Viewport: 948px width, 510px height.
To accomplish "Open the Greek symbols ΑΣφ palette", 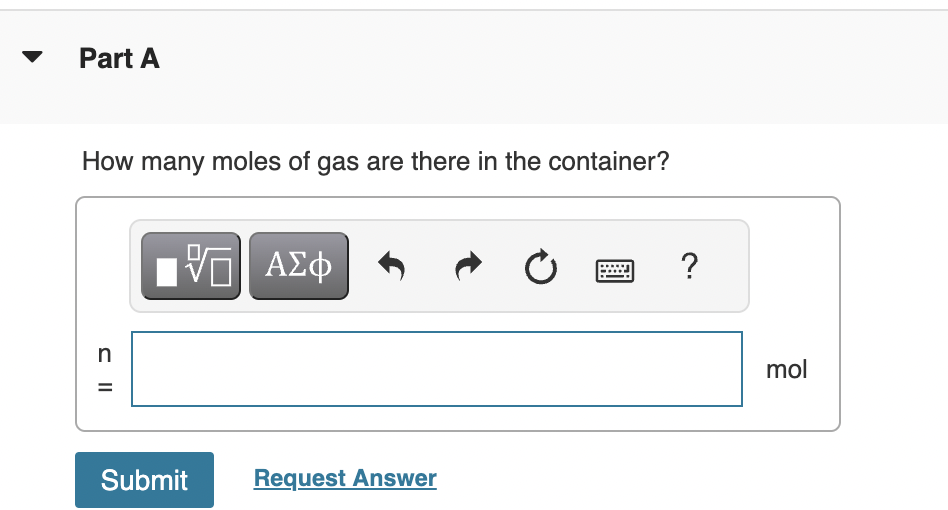I will 299,266.
